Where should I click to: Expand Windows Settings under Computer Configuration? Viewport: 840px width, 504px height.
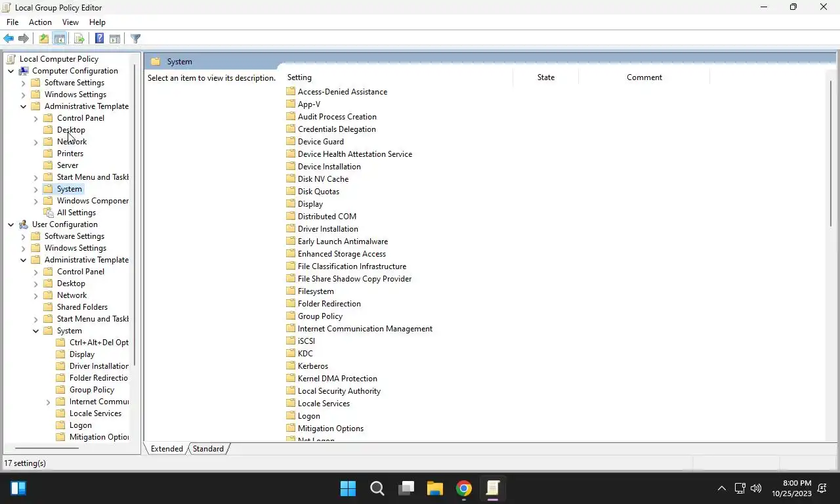[23, 94]
